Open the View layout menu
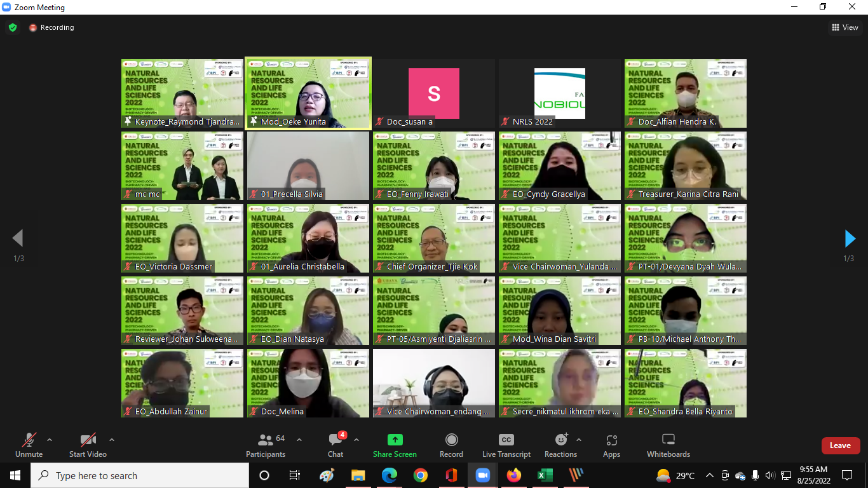Image resolution: width=868 pixels, height=488 pixels. coord(844,27)
